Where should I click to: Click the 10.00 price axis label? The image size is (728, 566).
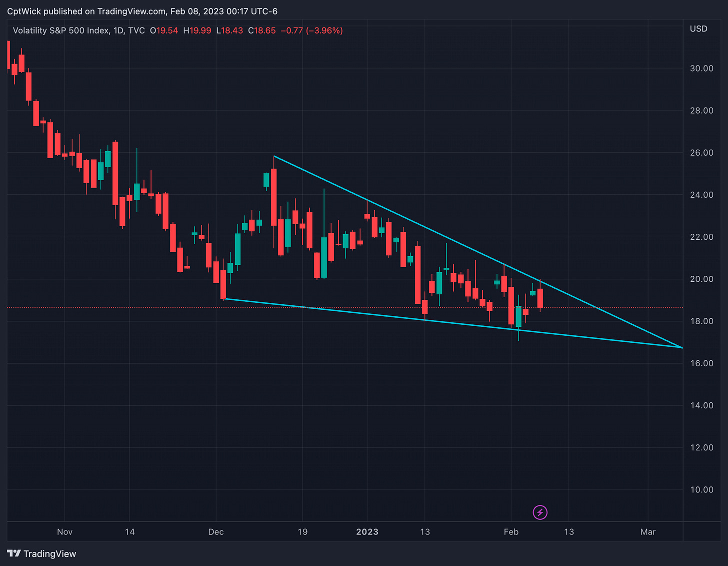pos(701,489)
